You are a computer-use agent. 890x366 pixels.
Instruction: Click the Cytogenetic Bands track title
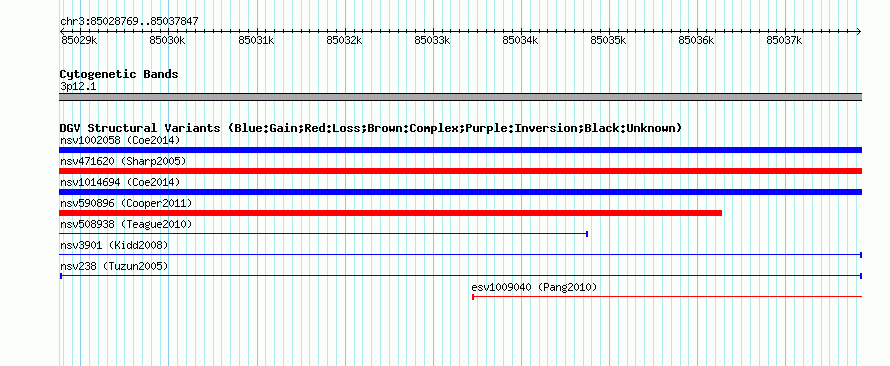pyautogui.click(x=119, y=74)
